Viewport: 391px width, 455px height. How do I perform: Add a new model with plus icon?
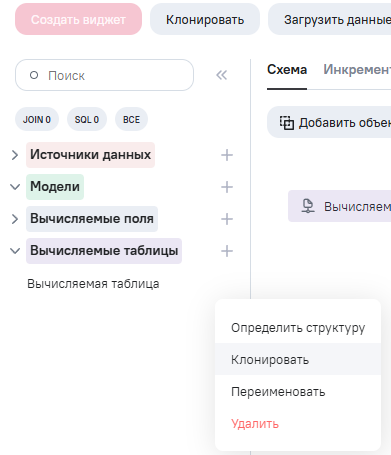point(227,187)
